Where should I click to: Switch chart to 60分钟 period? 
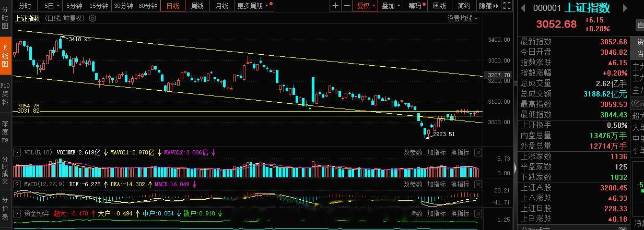tap(148, 6)
